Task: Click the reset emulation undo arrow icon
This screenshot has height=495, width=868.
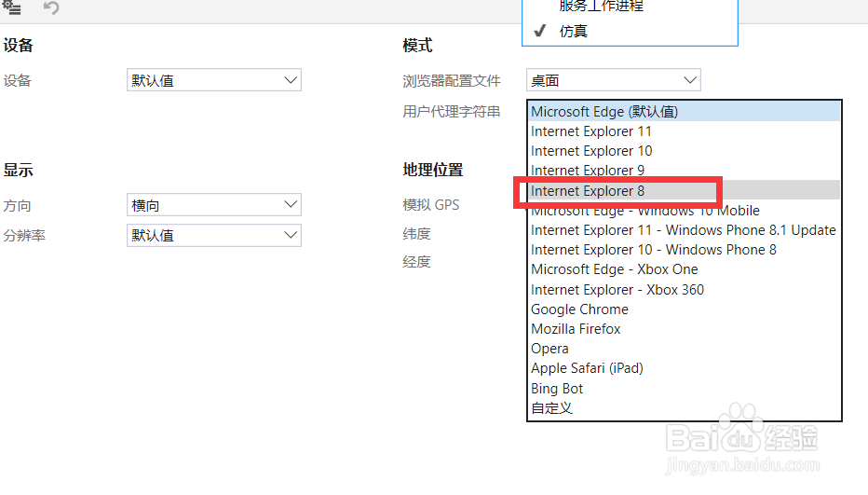Action: pos(51,8)
